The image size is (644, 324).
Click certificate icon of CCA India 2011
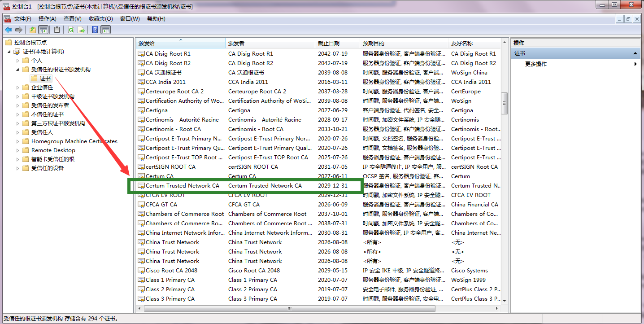pyautogui.click(x=141, y=82)
